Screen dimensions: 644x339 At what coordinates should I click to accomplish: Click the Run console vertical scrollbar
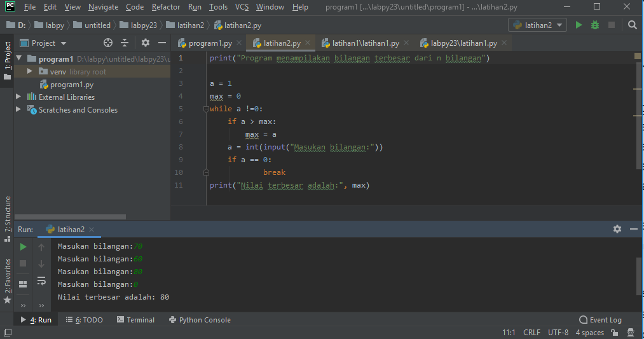(638, 276)
